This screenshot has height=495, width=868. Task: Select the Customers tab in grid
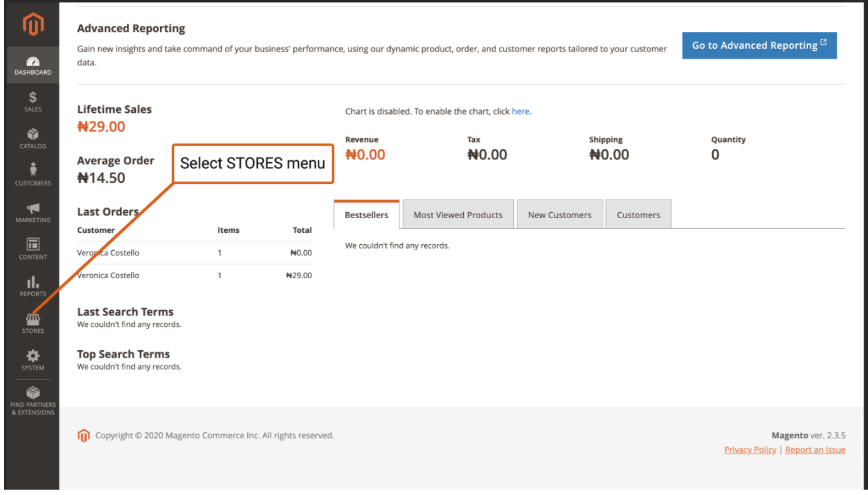(638, 215)
